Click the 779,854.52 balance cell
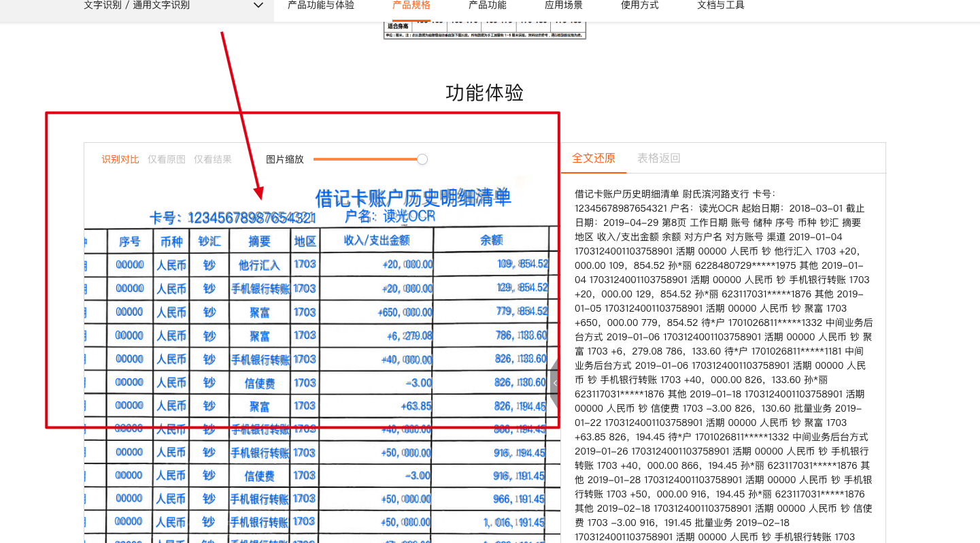 click(522, 311)
